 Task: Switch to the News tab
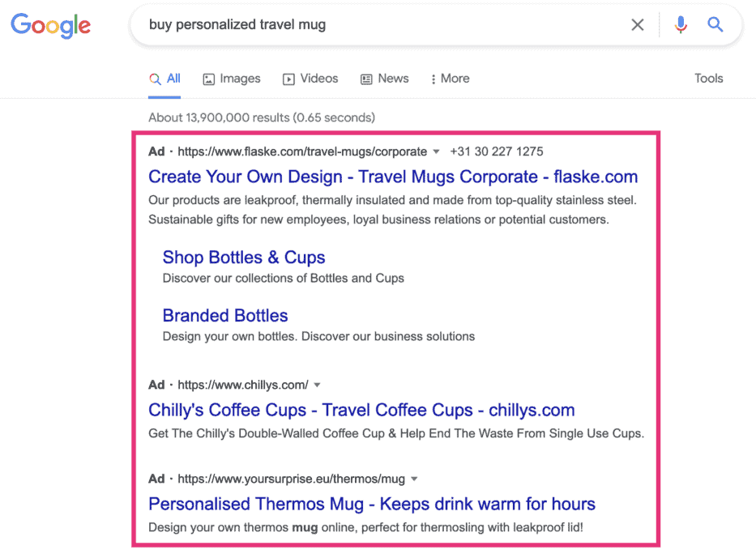click(384, 79)
